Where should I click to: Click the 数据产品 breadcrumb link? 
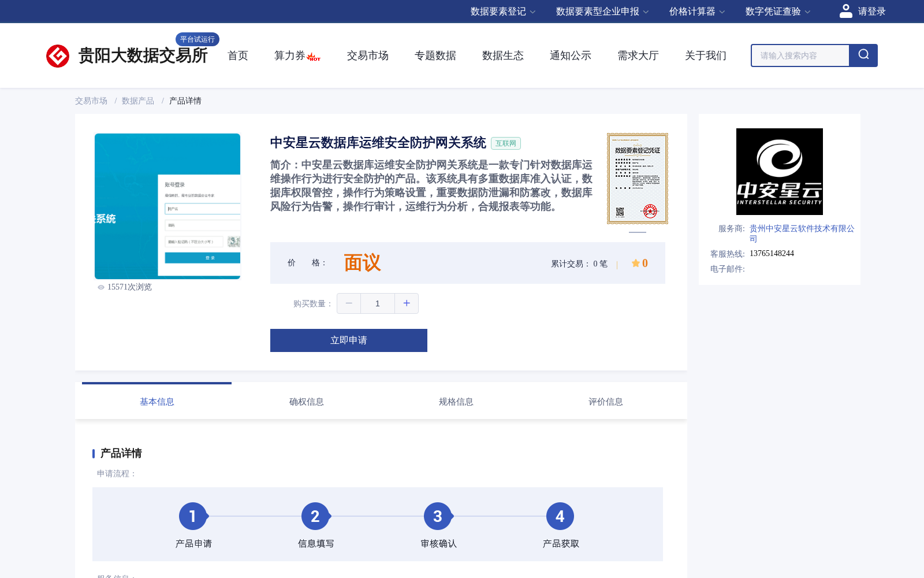[x=138, y=101]
